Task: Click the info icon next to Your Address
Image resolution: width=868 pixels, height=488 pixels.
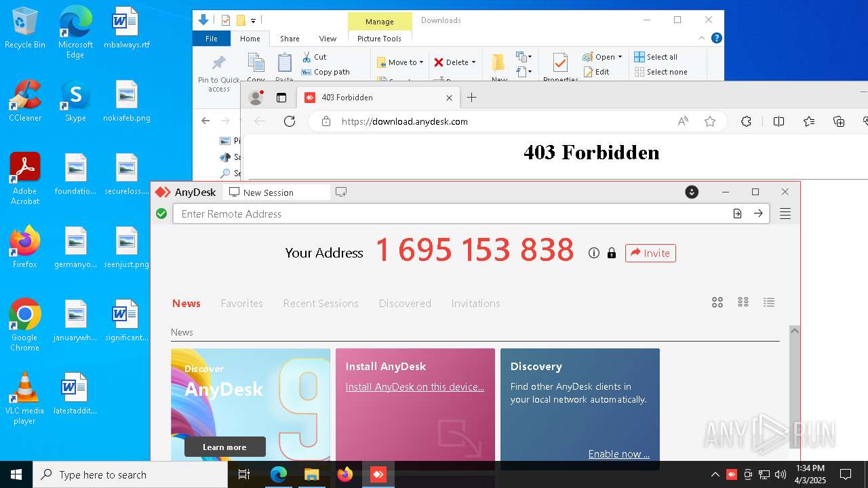Action: pyautogui.click(x=594, y=253)
